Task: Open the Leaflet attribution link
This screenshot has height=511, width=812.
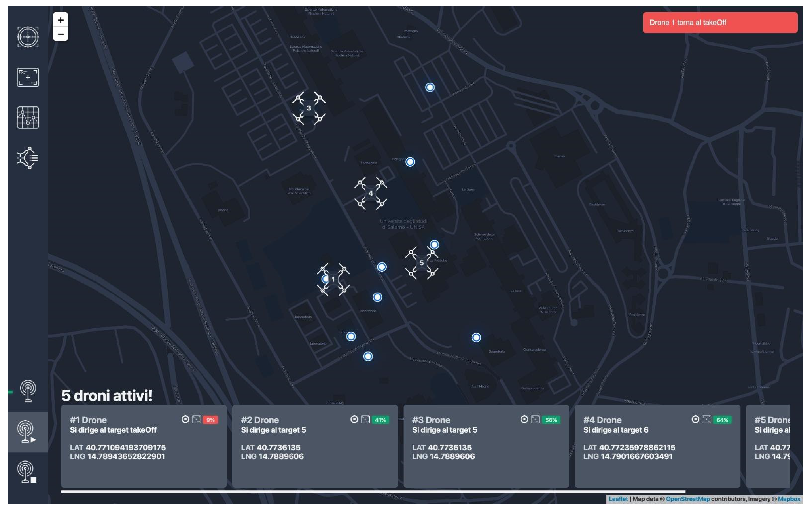Action: pyautogui.click(x=618, y=499)
